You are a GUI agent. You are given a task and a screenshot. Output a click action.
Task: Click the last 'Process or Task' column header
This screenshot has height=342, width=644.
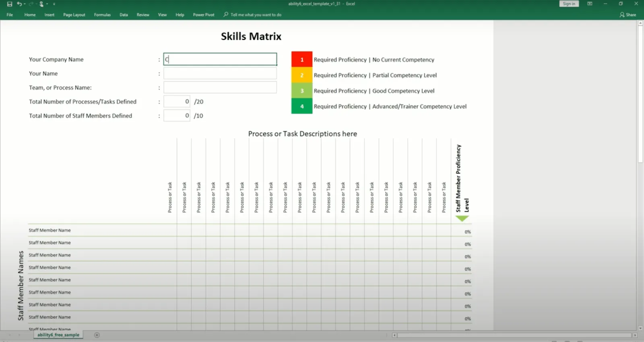coord(444,197)
